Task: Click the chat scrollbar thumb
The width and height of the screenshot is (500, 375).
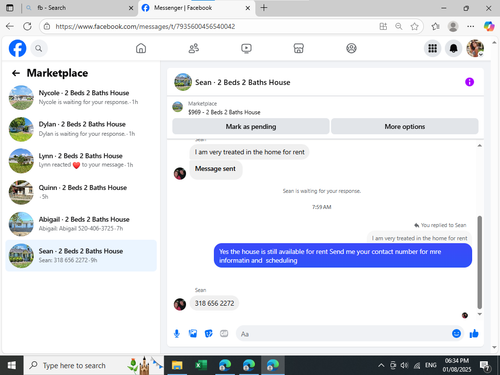Action: click(x=479, y=262)
